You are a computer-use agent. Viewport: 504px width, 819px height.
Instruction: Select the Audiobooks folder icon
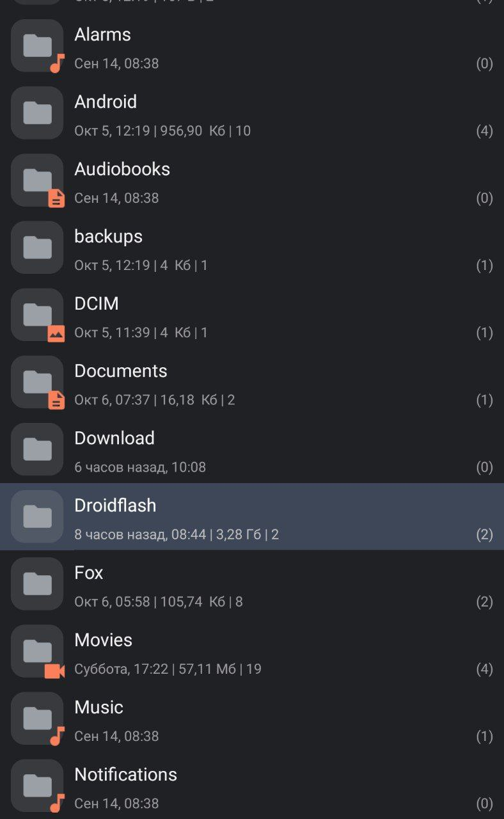click(37, 180)
